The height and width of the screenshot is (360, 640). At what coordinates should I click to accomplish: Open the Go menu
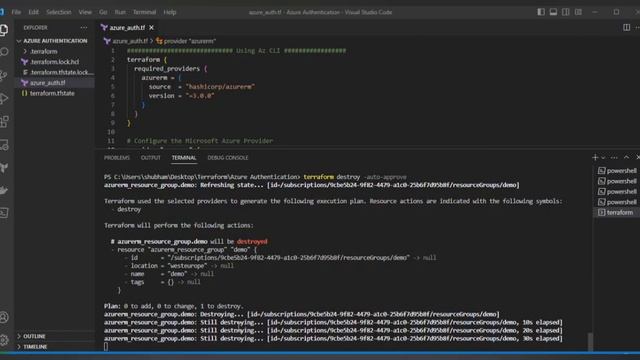pos(103,12)
